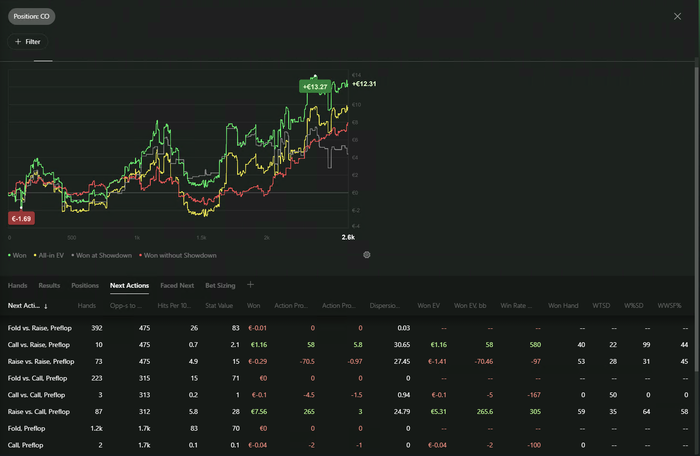Switch to the Hands tab
Image resolution: width=700 pixels, height=456 pixels.
click(17, 285)
